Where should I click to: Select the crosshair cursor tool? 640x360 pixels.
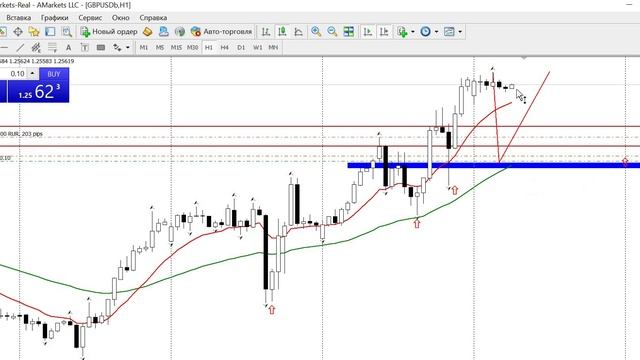point(18,32)
